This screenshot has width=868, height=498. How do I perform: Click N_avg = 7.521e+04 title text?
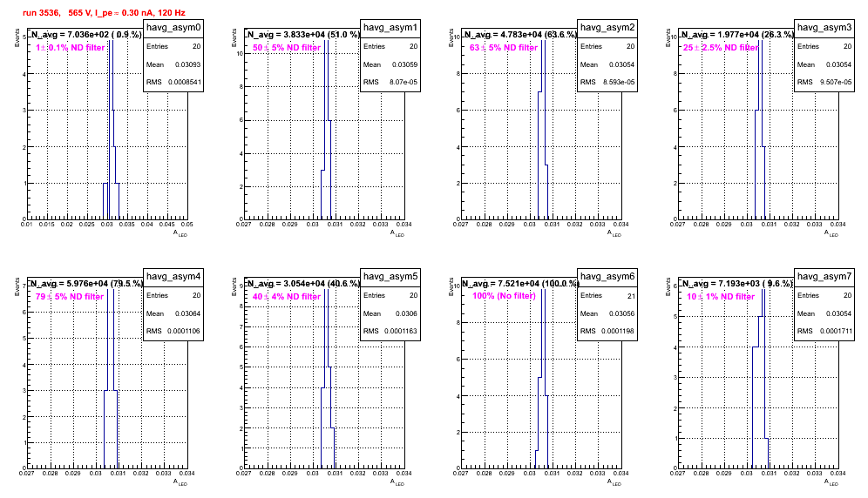(521, 283)
